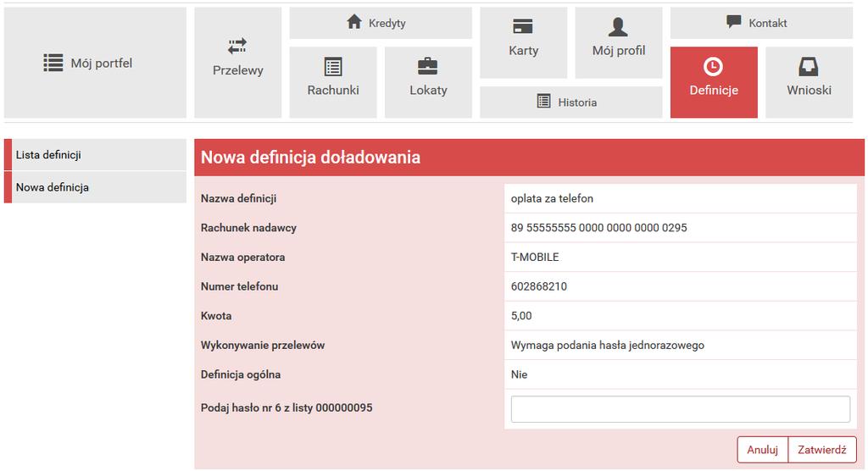Focus the one-time password input field

[x=681, y=409]
